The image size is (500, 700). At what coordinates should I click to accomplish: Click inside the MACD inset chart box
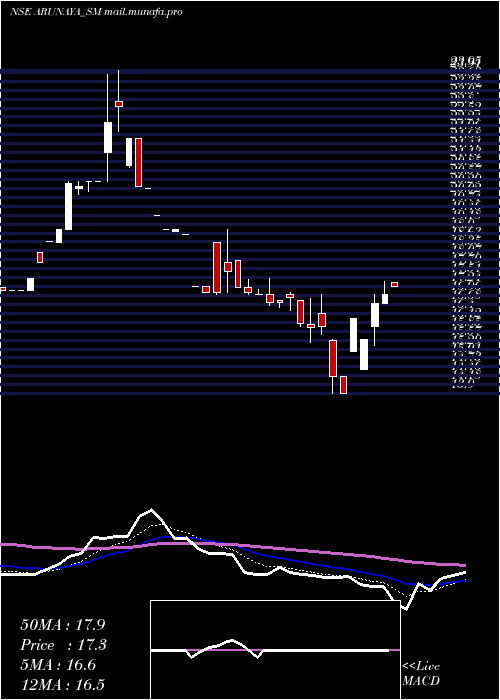[x=275, y=650]
